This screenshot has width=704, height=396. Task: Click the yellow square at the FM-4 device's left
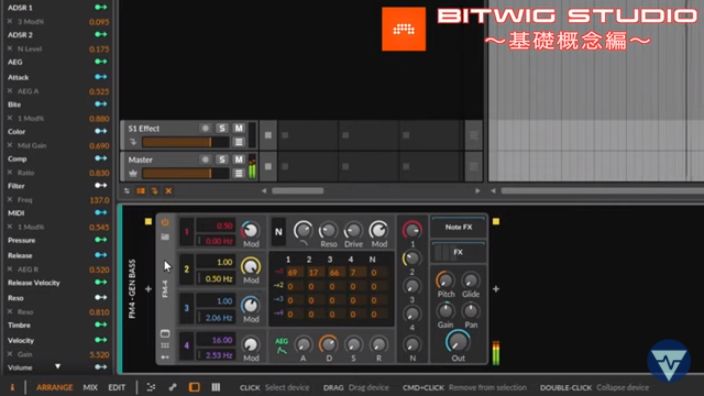148,221
